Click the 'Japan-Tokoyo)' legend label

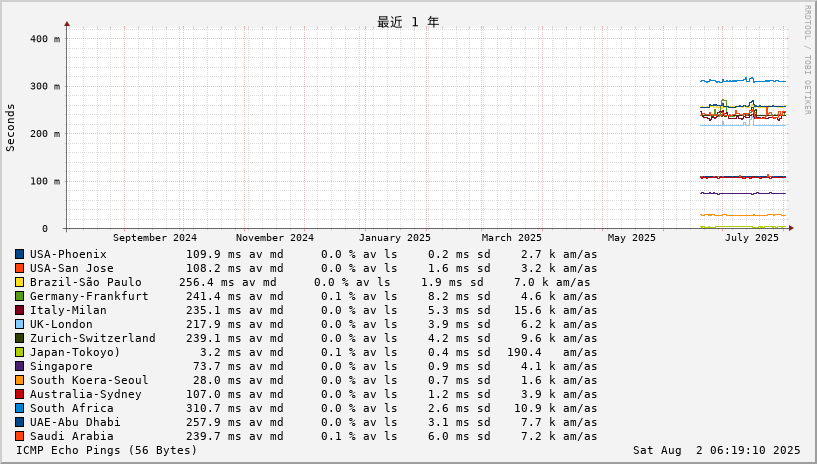pos(75,353)
